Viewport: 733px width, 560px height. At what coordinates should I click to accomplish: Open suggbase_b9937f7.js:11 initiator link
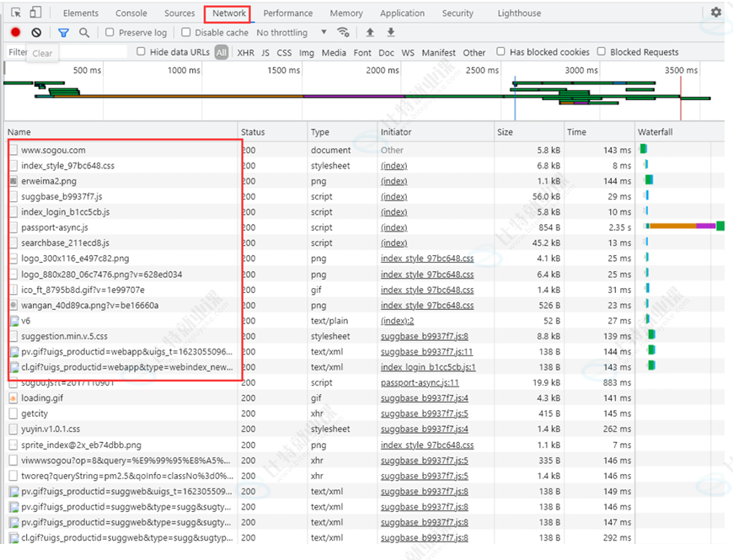click(426, 352)
